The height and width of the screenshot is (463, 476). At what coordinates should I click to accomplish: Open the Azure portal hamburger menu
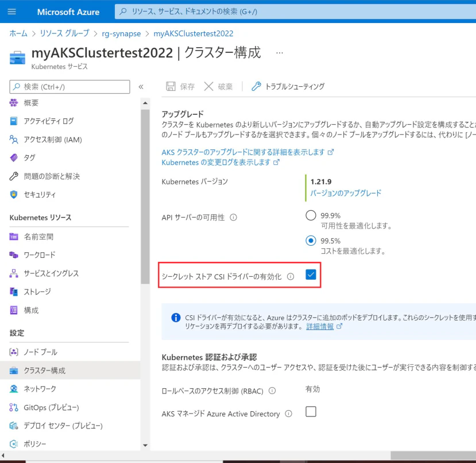coord(12,11)
